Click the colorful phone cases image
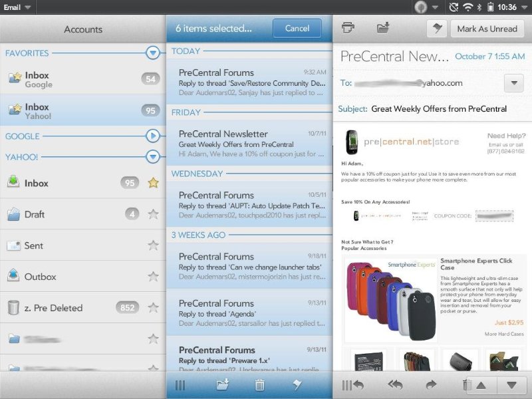532x399 pixels. 391,301
